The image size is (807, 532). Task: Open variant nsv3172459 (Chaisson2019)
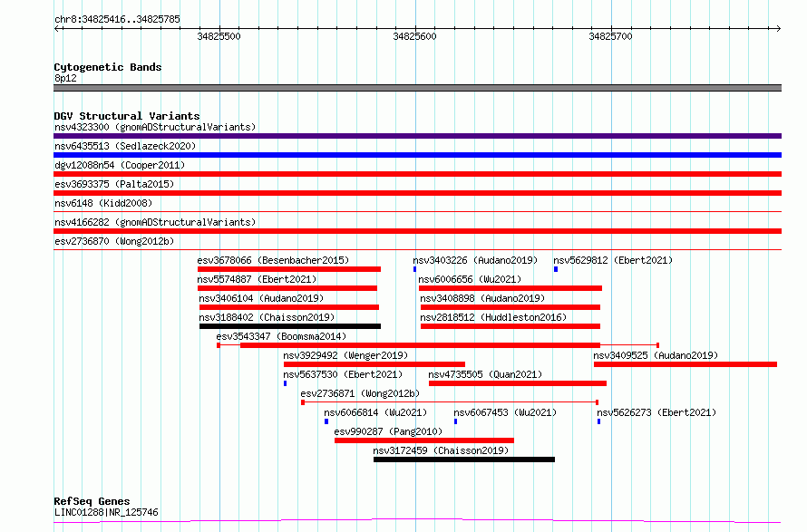point(441,450)
